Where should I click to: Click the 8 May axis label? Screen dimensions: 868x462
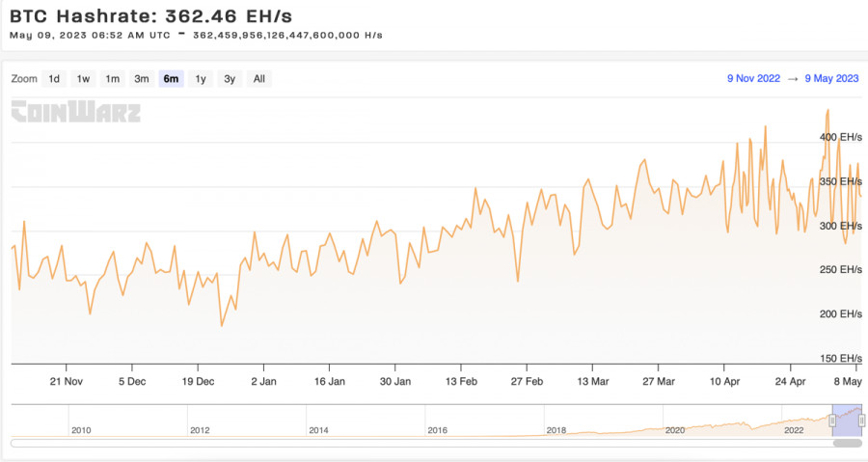(x=848, y=381)
